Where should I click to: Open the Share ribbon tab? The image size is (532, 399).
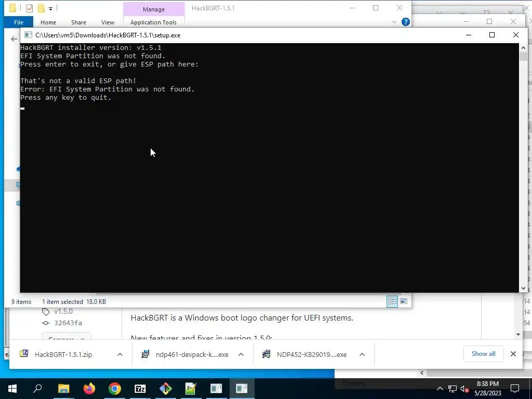[78, 22]
